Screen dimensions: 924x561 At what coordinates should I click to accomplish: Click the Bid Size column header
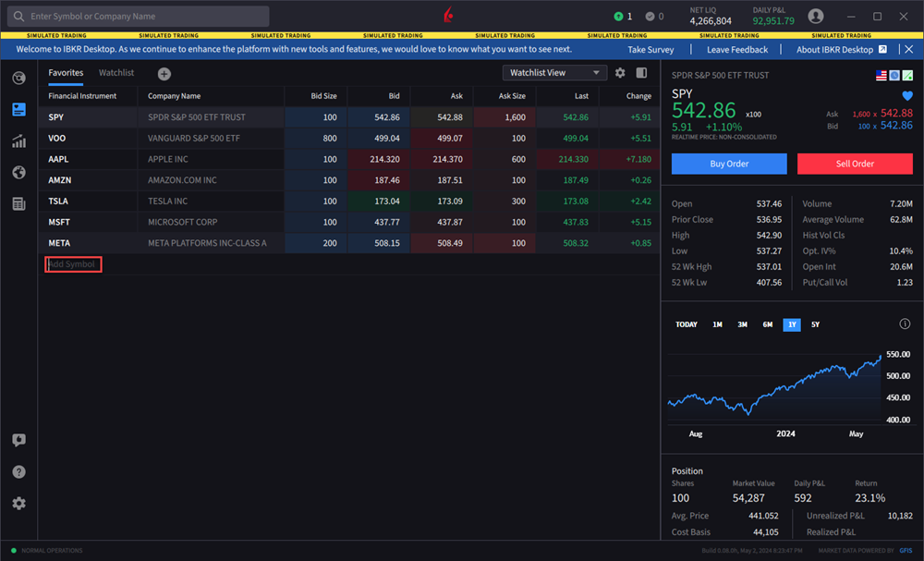point(323,95)
